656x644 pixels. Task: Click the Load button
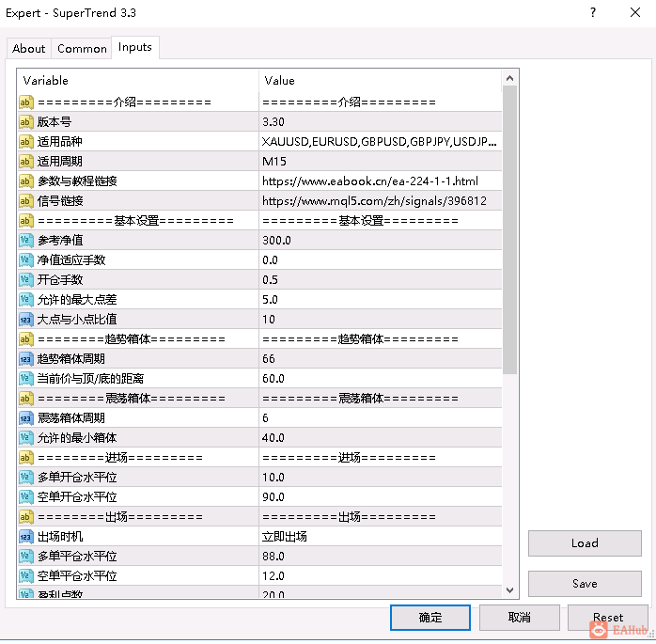tap(585, 543)
